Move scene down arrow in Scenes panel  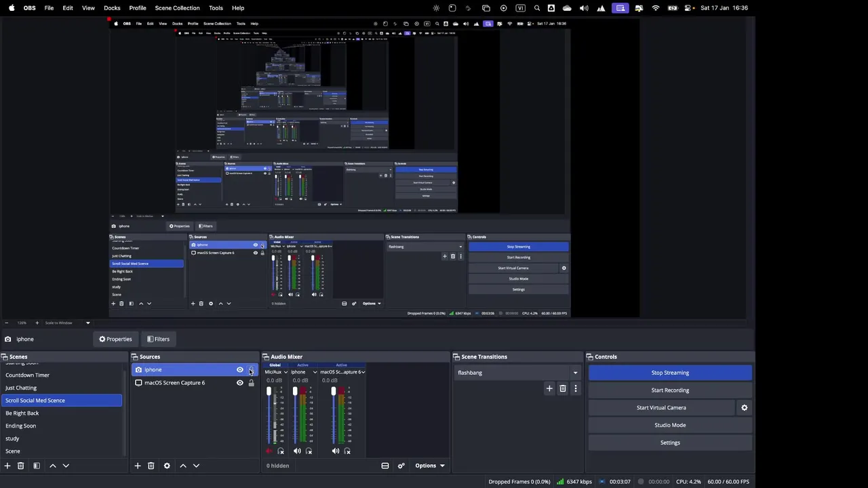tap(66, 466)
